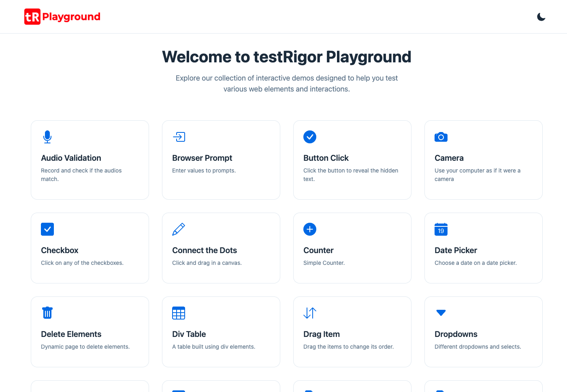Click the calendar icon for Date Picker
Viewport: 567px width, 392px height.
click(x=441, y=229)
